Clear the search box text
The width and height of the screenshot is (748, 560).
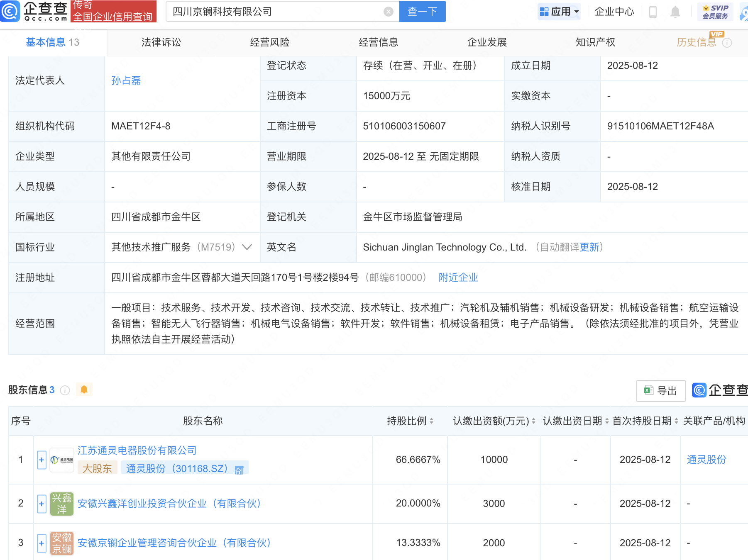tap(388, 12)
